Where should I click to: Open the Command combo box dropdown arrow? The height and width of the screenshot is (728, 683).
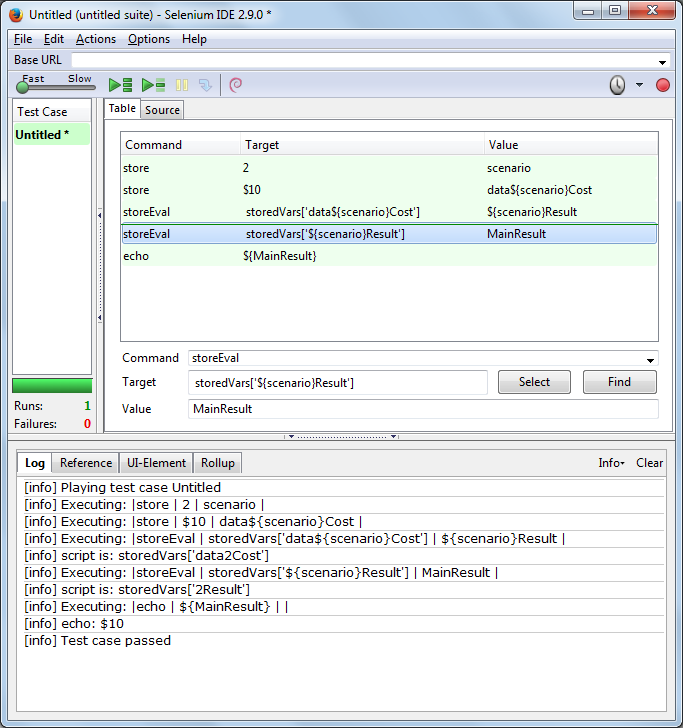tap(650, 360)
